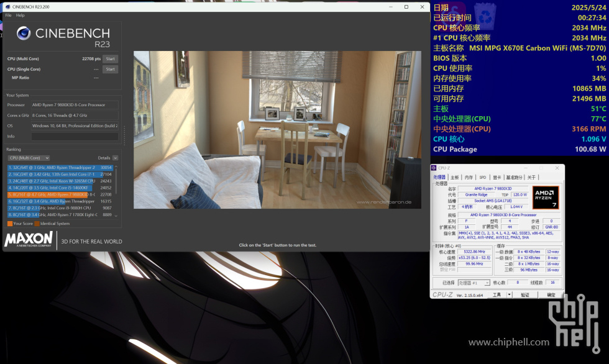Viewport: 609px width, 364px height.
Task: Select ranking row 7 Intel Core i9-9880H
Action: click(60, 208)
